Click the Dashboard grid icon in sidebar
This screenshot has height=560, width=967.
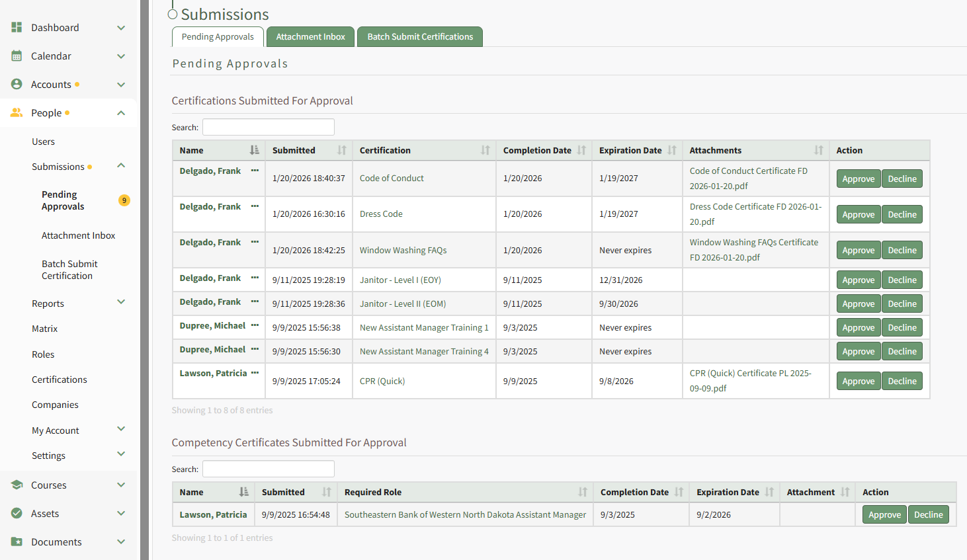tap(17, 28)
